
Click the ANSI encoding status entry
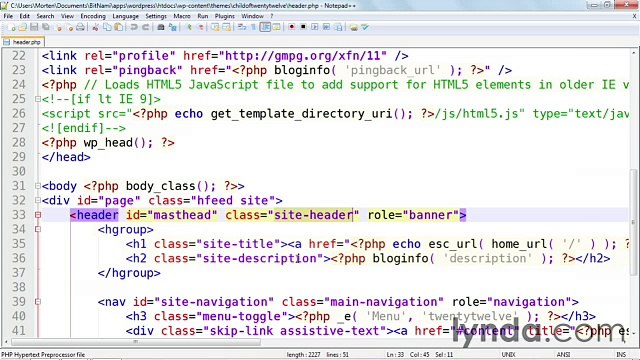(x=563, y=354)
